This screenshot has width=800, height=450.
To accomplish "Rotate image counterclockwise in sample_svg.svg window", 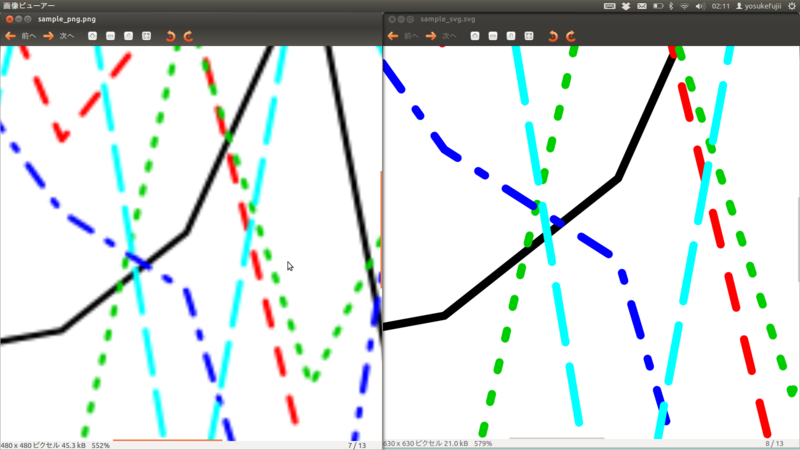I will (x=553, y=36).
